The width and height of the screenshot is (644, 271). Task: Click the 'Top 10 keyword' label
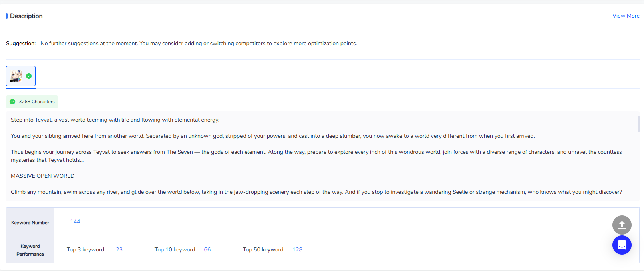click(x=175, y=250)
